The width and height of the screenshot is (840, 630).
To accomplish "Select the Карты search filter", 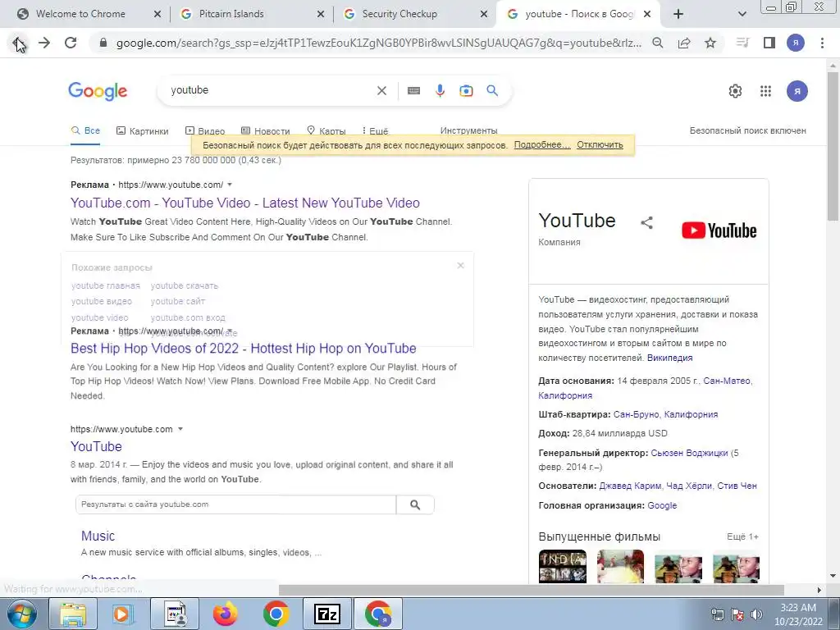I will click(x=326, y=130).
